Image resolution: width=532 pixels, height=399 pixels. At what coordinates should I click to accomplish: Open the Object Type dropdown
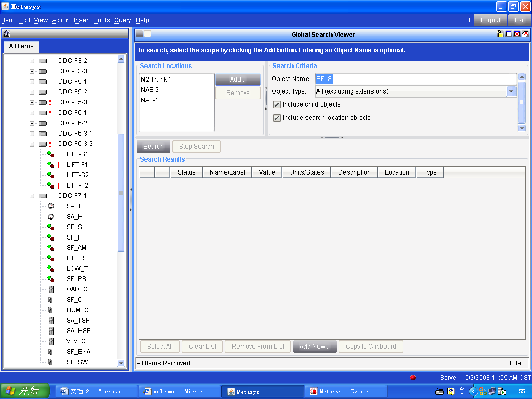coord(511,91)
